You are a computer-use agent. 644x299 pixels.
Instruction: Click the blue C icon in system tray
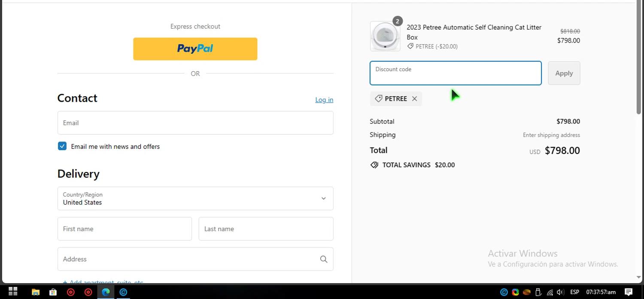point(504,292)
